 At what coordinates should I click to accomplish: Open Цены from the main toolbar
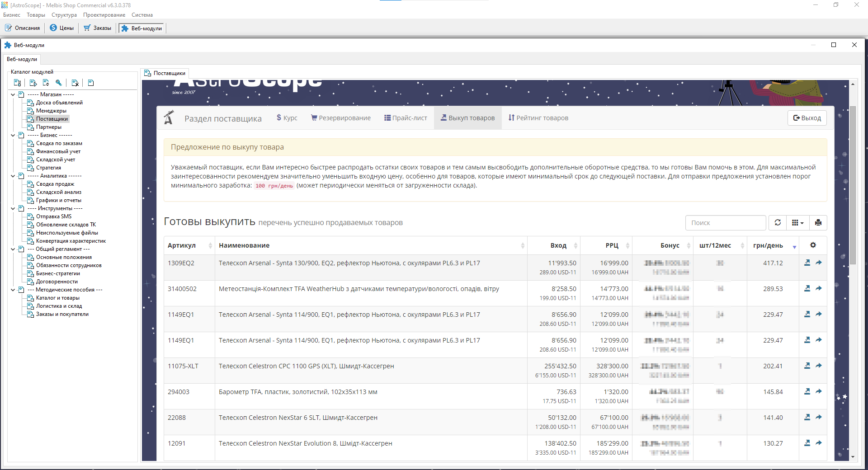(62, 28)
